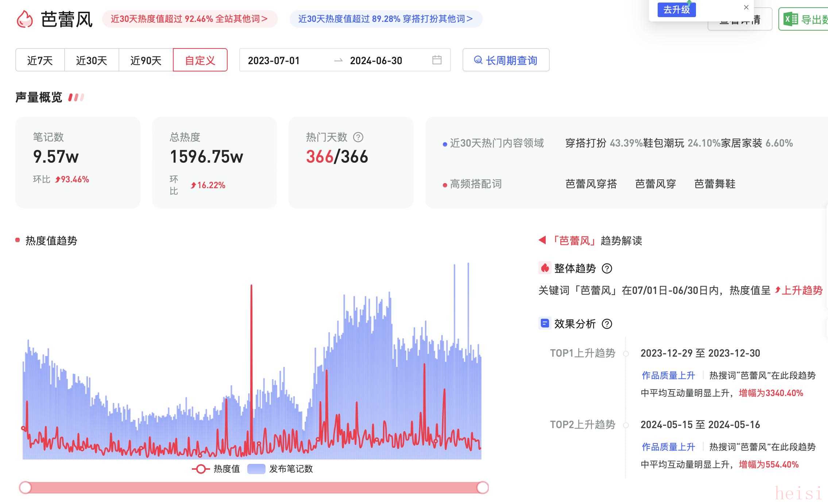The image size is (828, 504).
Task: Click the calendar icon in date range
Action: [437, 60]
